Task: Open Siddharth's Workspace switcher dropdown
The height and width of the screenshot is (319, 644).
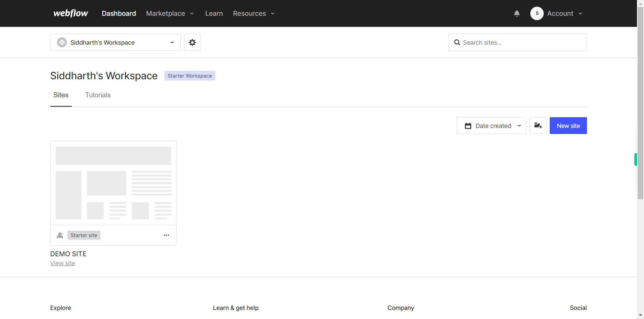Action: pos(115,42)
